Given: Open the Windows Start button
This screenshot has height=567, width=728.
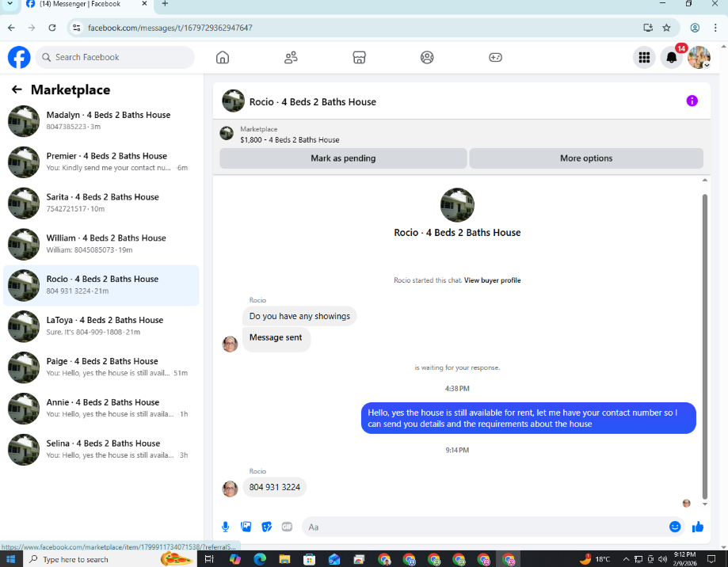Looking at the screenshot, I should (x=10, y=559).
